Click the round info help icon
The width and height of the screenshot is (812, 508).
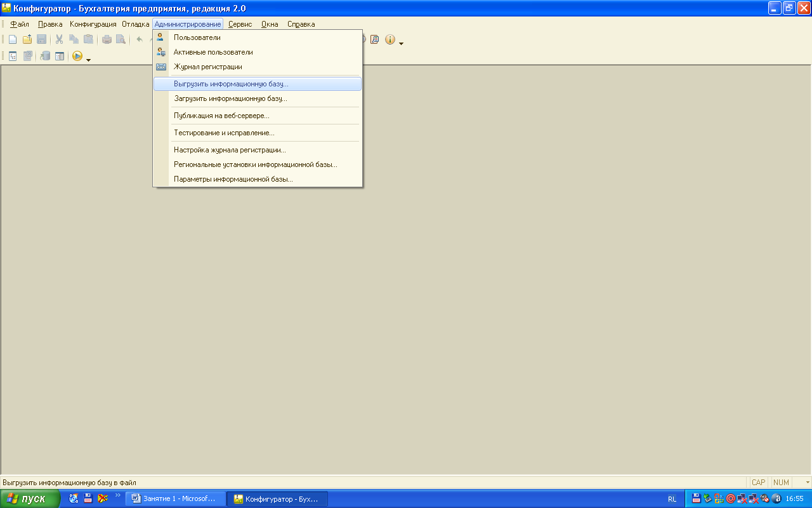(390, 39)
